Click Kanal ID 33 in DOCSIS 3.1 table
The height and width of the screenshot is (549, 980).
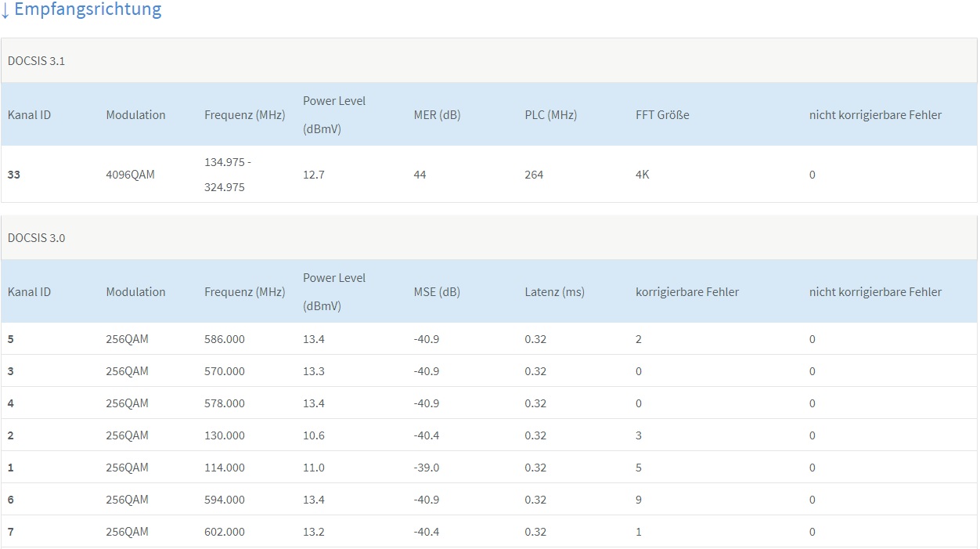14,175
